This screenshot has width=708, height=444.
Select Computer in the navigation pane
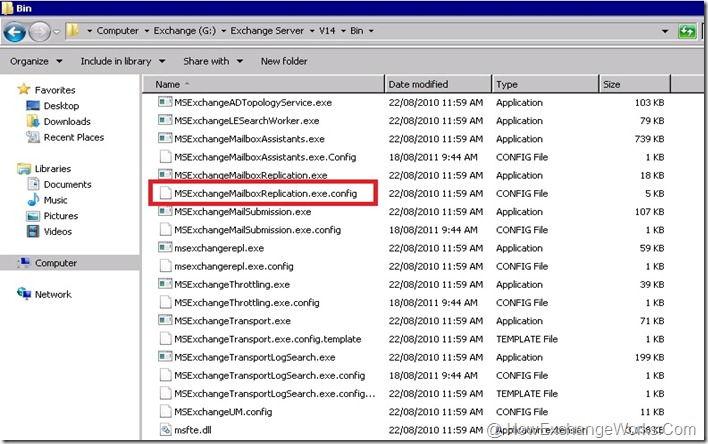tap(55, 263)
